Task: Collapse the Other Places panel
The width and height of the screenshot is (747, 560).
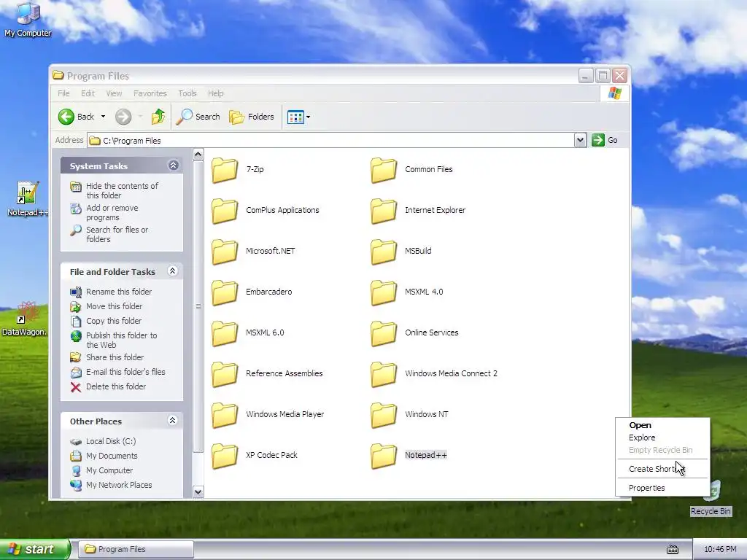Action: click(172, 420)
